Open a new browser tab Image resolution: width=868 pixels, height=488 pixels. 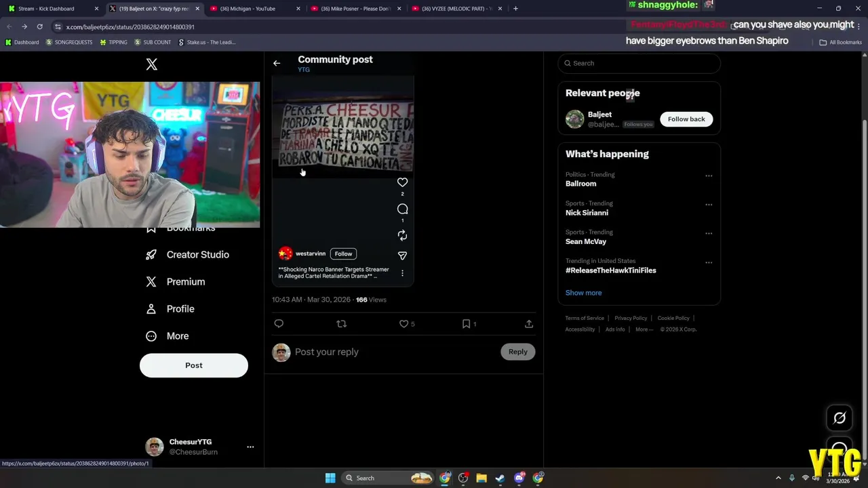[515, 9]
